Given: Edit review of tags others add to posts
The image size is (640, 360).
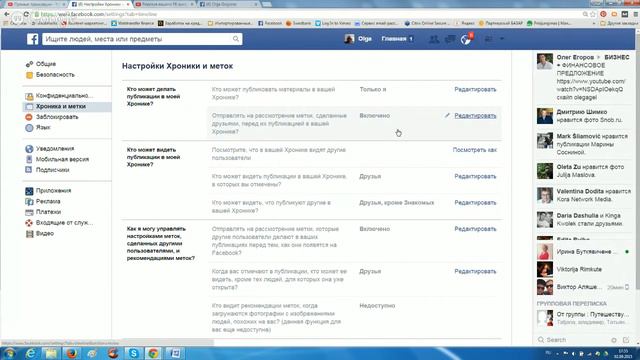Looking at the screenshot, I should tap(475, 229).
